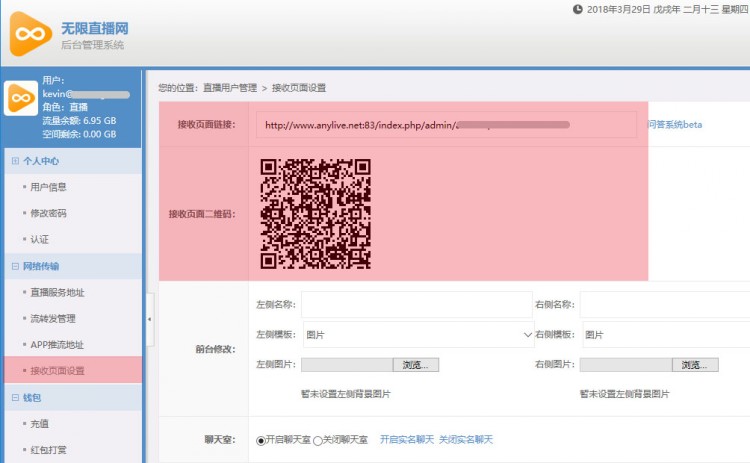Screen dimensions: 750x463
Task: Click the receiving page QR code image
Action: pos(316,214)
